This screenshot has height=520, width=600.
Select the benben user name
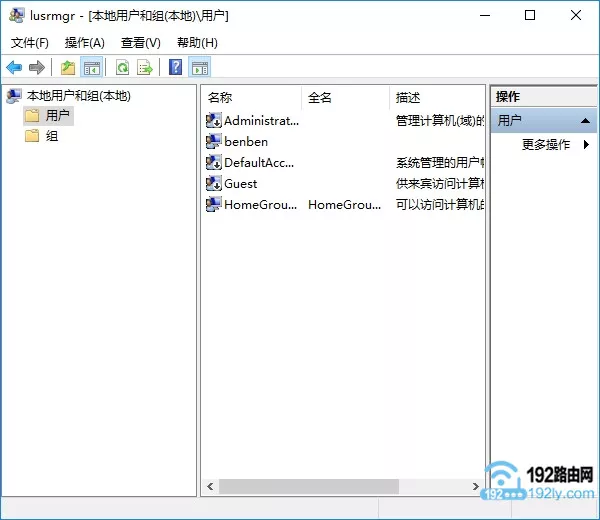click(246, 142)
